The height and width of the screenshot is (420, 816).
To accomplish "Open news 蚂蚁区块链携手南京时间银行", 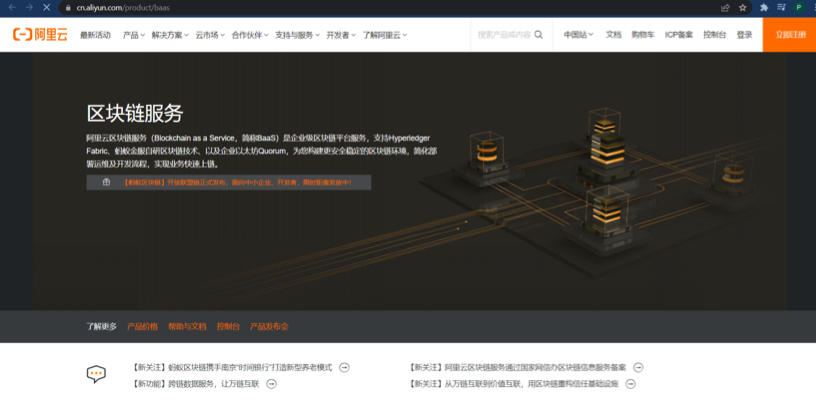I will pyautogui.click(x=232, y=367).
